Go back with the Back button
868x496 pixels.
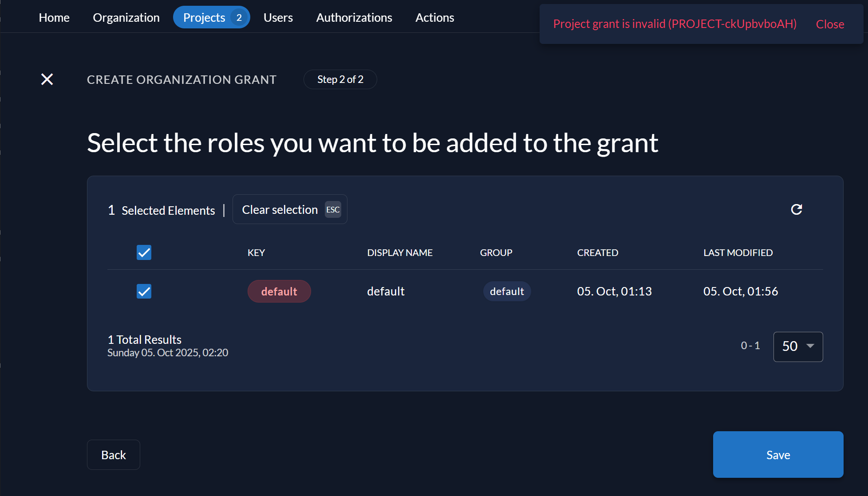tap(114, 455)
